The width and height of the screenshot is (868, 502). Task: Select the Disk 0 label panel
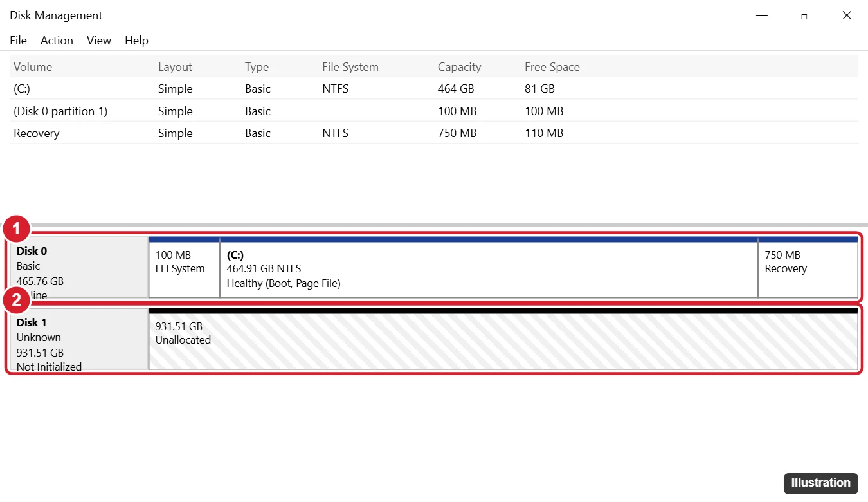coord(79,268)
